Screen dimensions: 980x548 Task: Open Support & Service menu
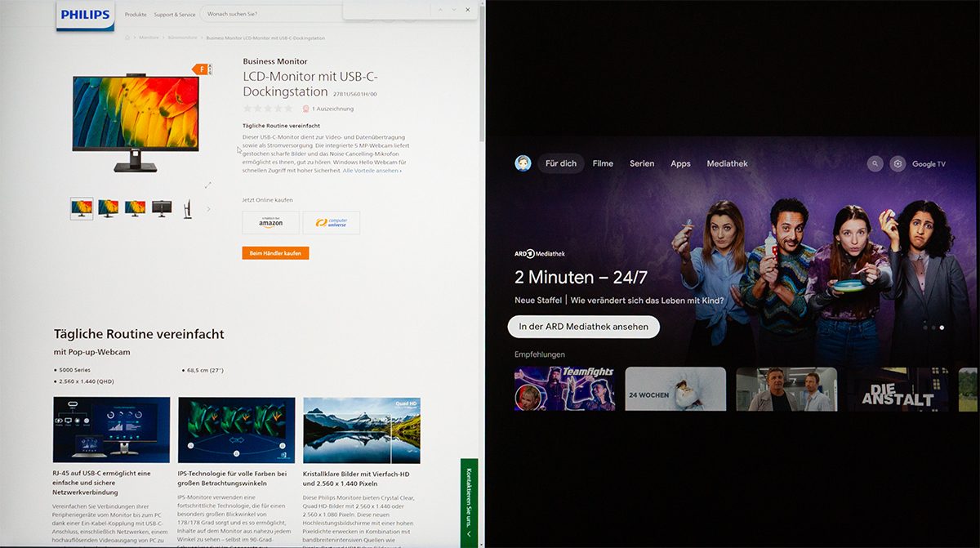pos(175,15)
